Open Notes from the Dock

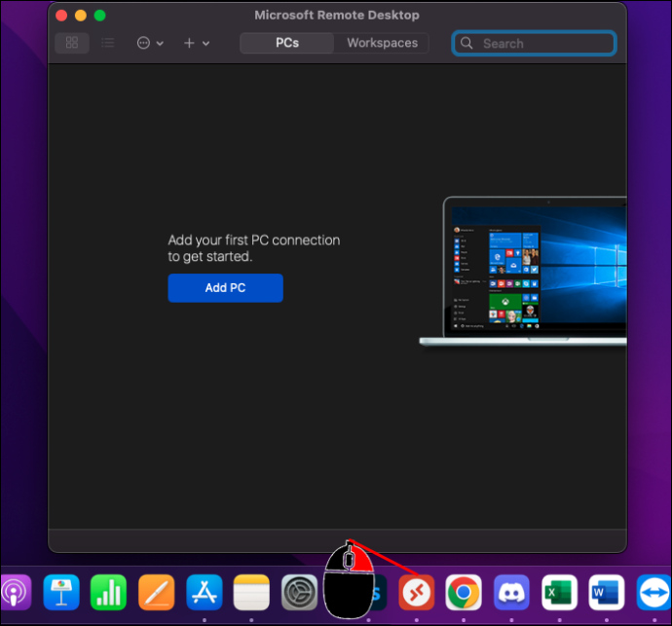(251, 593)
